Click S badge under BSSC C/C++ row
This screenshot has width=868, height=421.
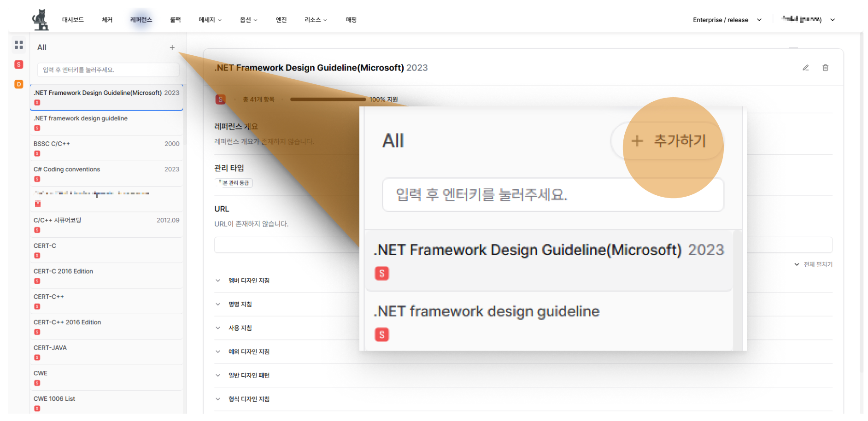click(x=37, y=153)
